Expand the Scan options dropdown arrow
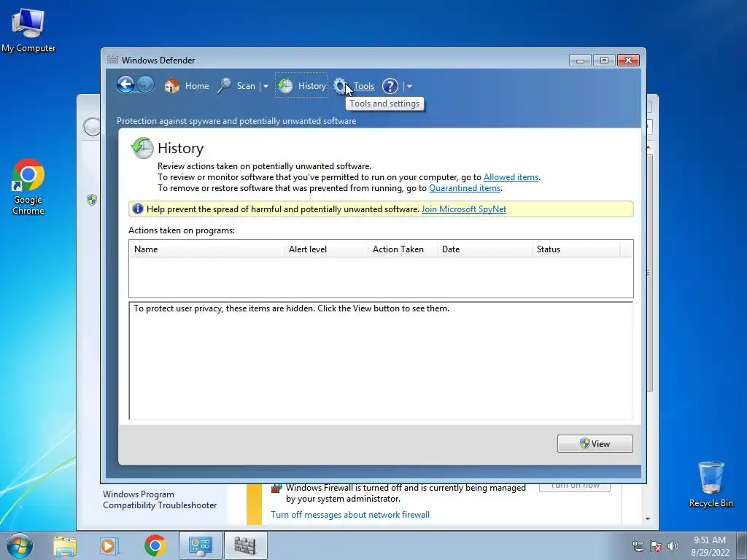The width and height of the screenshot is (747, 560). pyautogui.click(x=266, y=87)
